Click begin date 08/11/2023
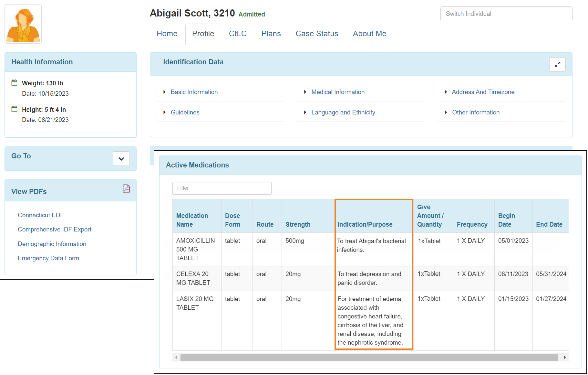 pos(513,274)
